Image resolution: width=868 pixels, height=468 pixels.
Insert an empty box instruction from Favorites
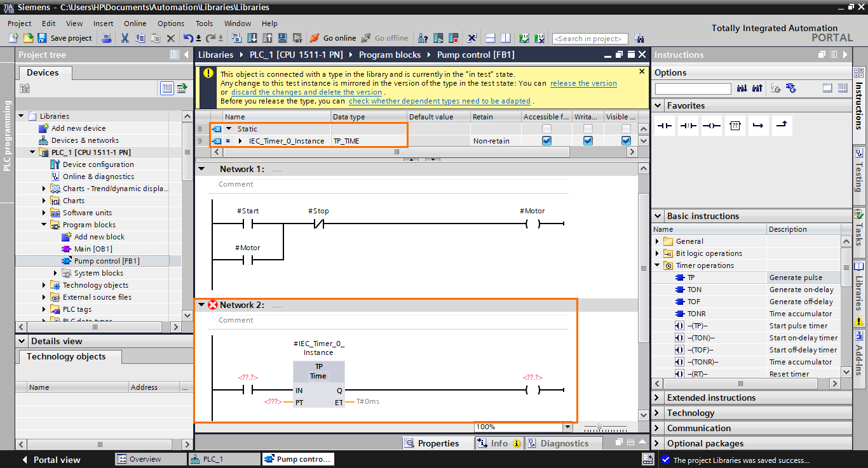[x=735, y=126]
